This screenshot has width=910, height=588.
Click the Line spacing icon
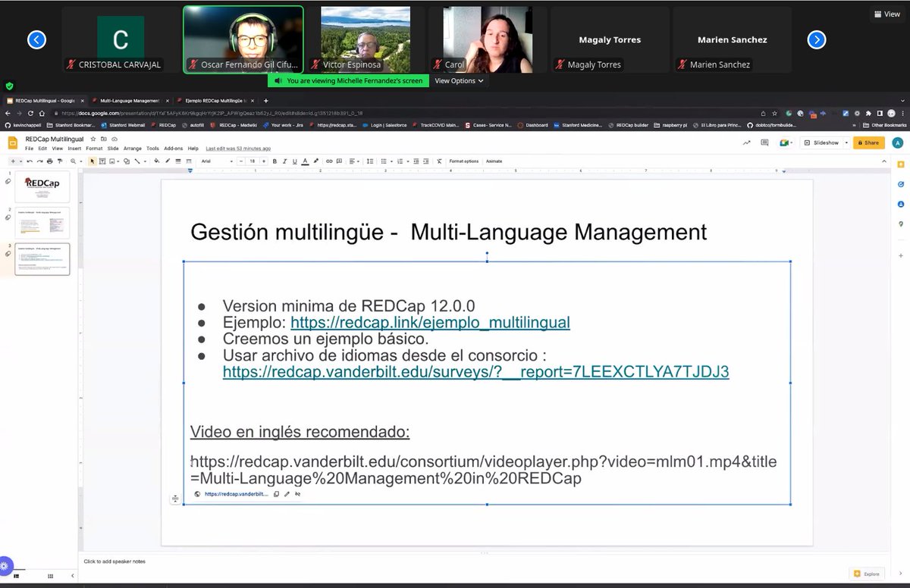point(370,161)
